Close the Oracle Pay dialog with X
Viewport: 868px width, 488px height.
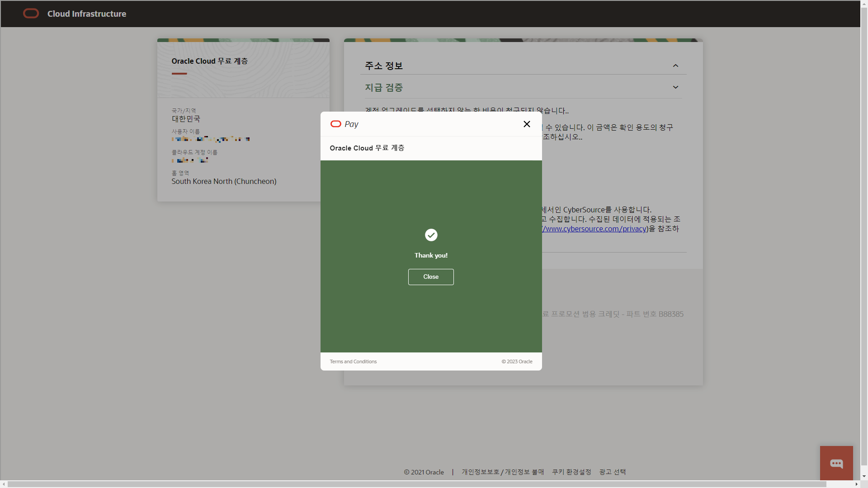tap(527, 124)
